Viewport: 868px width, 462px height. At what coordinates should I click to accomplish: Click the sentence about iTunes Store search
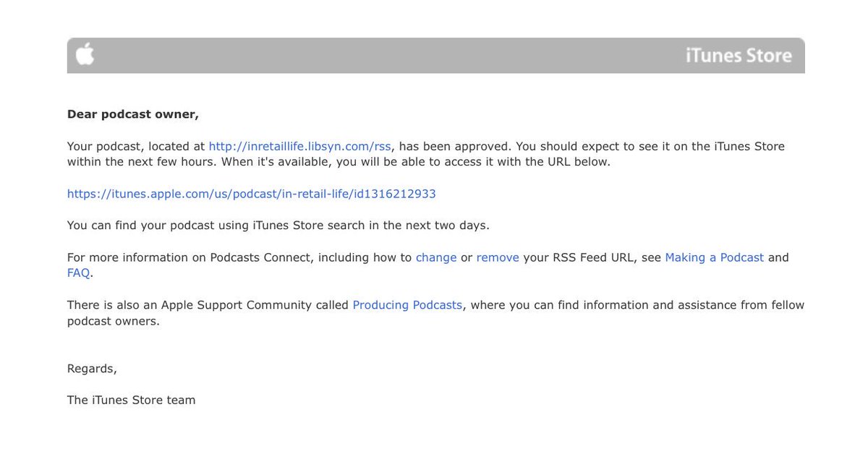pyautogui.click(x=278, y=226)
